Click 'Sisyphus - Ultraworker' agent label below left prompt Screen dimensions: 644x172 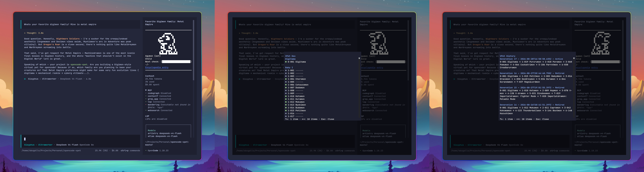[x=38, y=145]
